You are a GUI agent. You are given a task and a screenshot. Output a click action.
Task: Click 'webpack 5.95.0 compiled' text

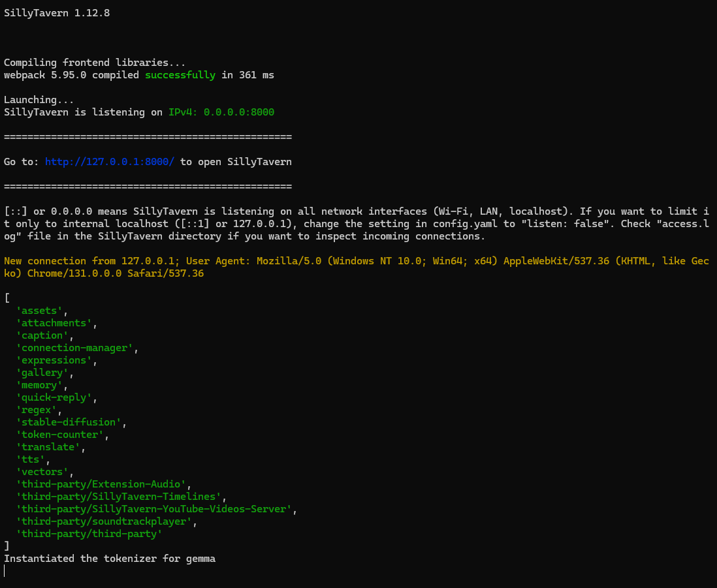[71, 75]
